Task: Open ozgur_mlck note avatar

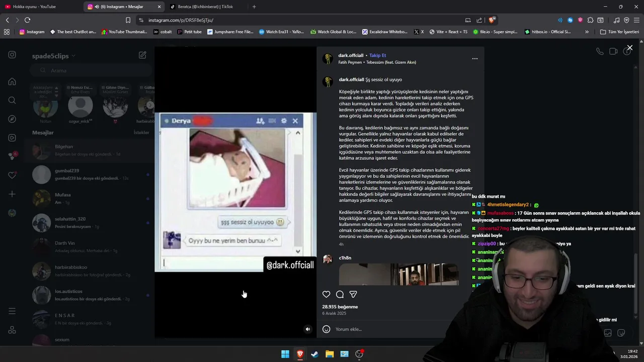Action: click(80, 106)
